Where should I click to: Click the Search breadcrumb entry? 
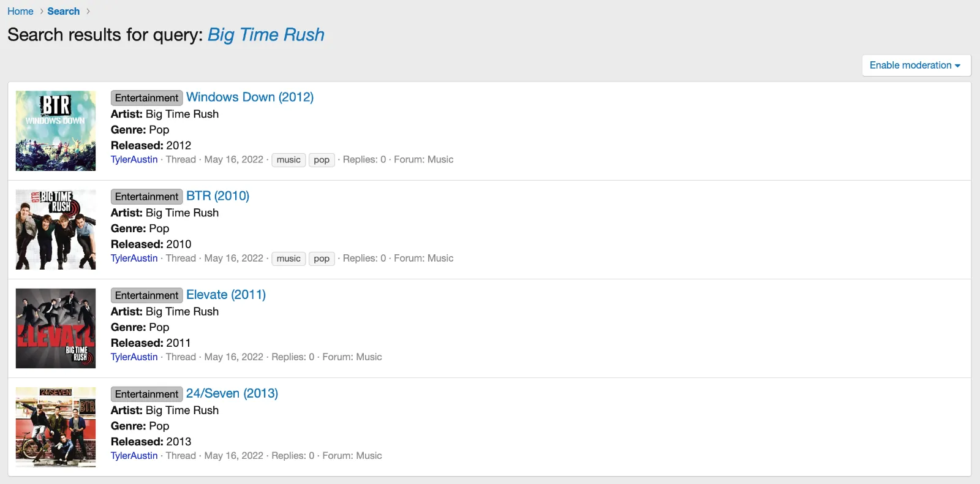point(64,11)
